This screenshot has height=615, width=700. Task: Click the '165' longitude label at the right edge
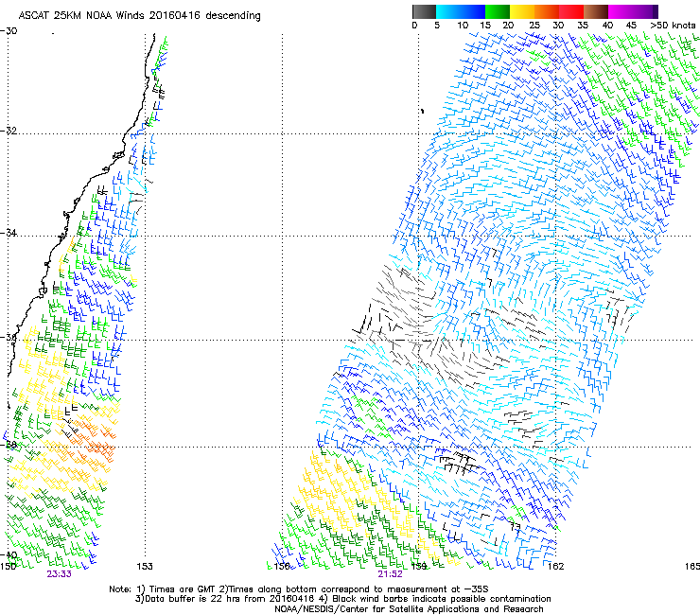point(692,567)
